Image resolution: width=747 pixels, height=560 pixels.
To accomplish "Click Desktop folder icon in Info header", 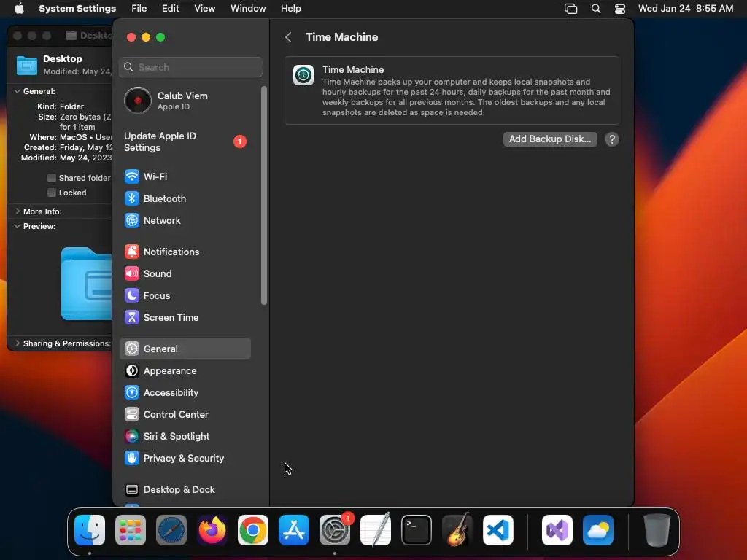I will click(x=27, y=65).
